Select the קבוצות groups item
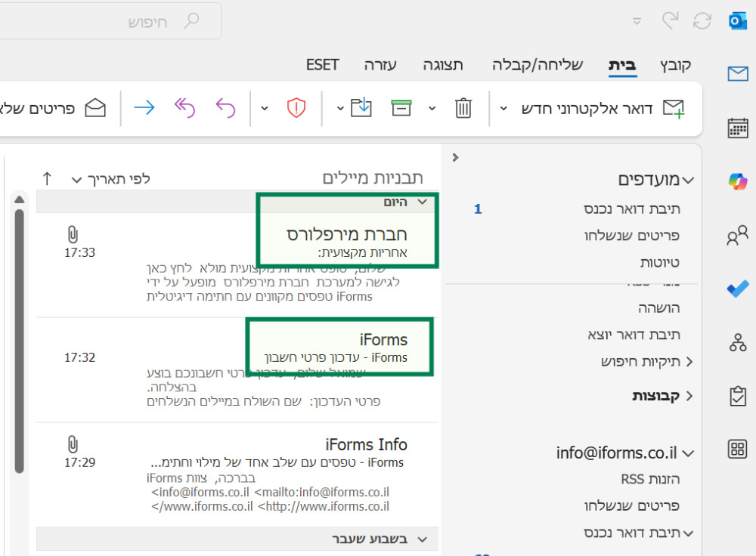 655,396
